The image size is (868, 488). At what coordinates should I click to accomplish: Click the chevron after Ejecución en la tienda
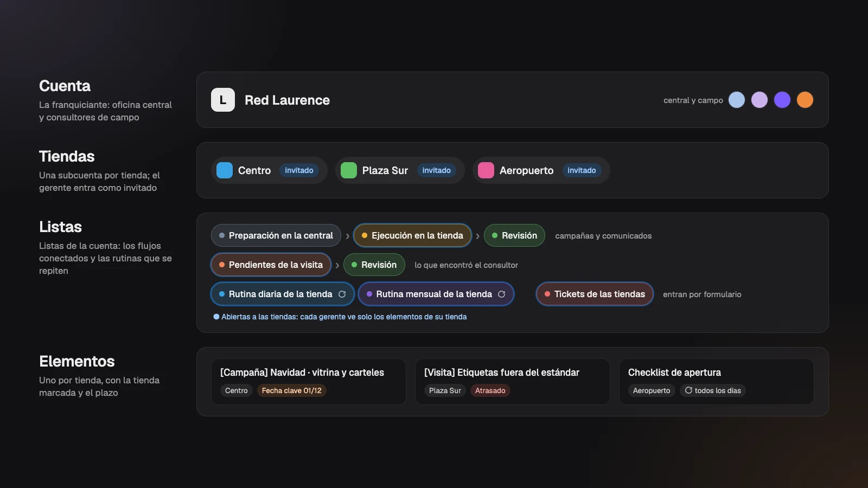click(x=477, y=236)
